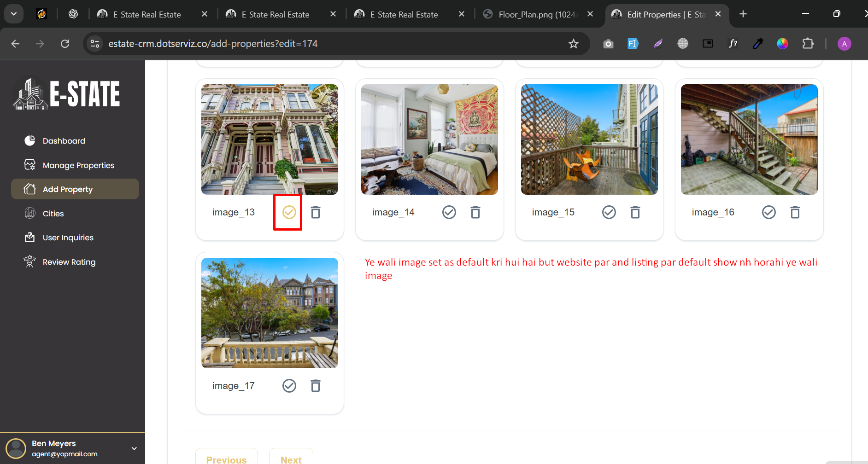Remove image_15 with the delete icon

635,212
